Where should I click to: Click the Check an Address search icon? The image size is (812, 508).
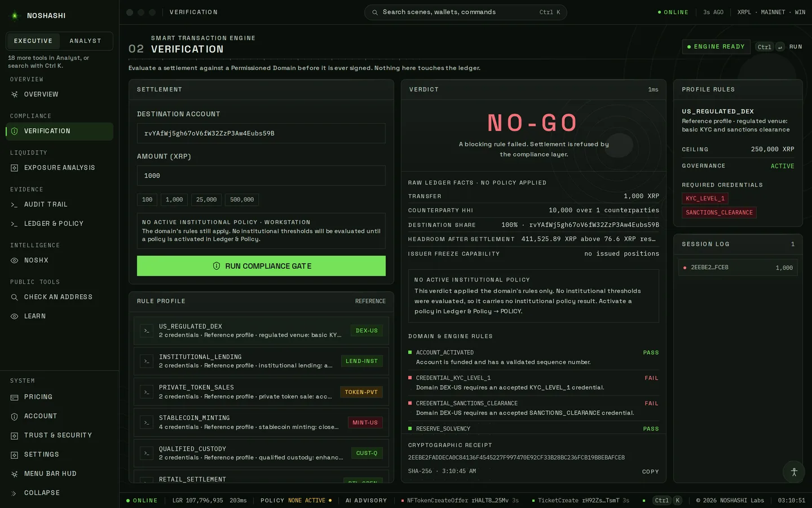click(15, 297)
